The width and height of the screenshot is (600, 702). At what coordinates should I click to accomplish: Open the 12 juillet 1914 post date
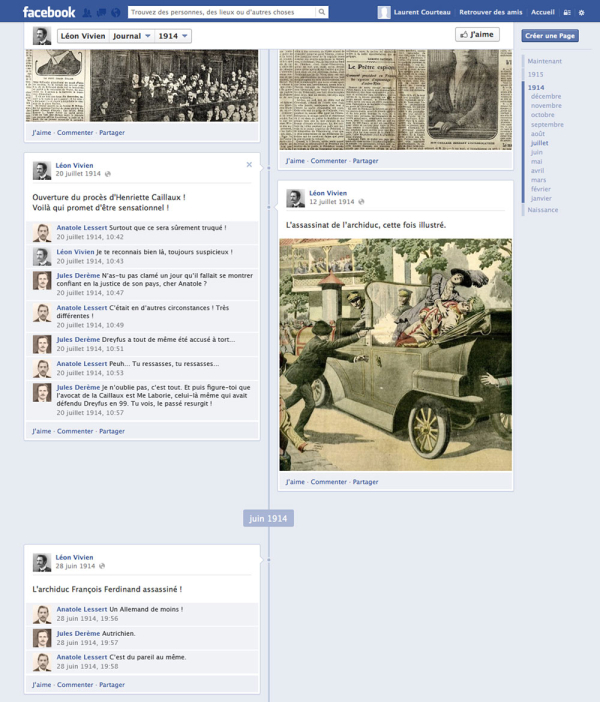[x=332, y=201]
